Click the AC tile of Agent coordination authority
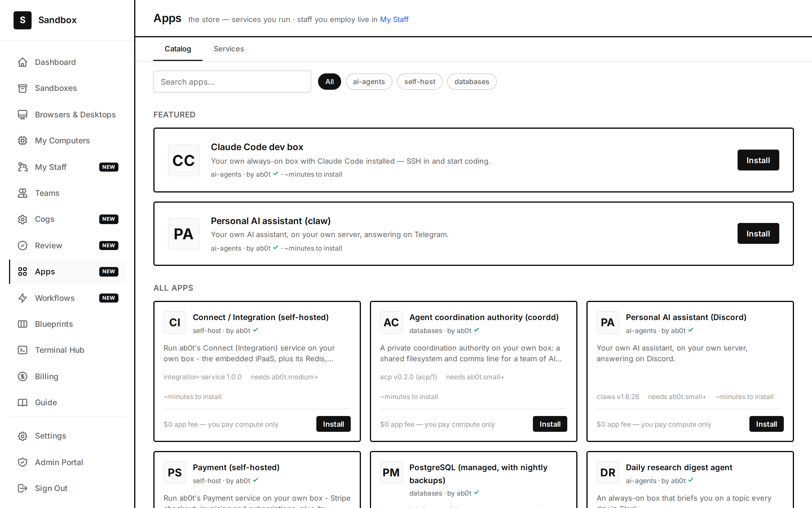This screenshot has width=812, height=508. 391,322
